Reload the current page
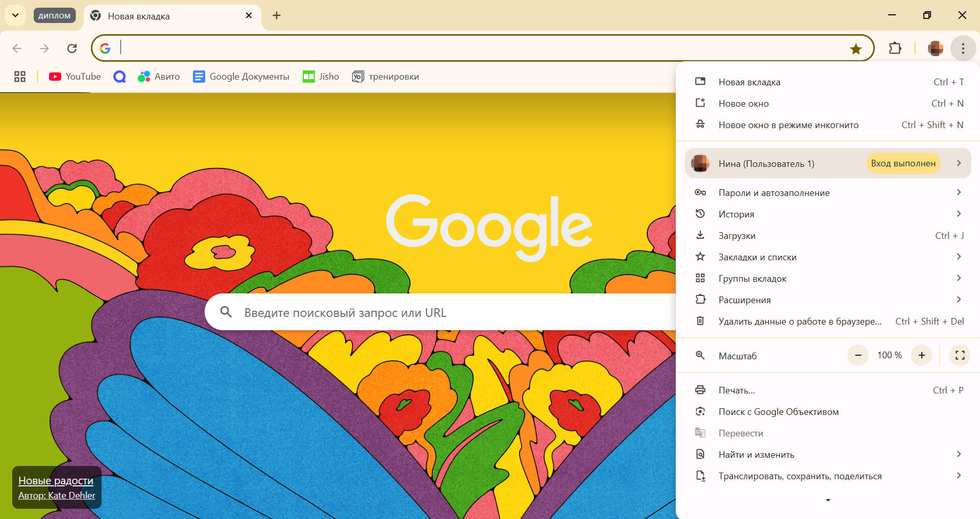 click(72, 48)
